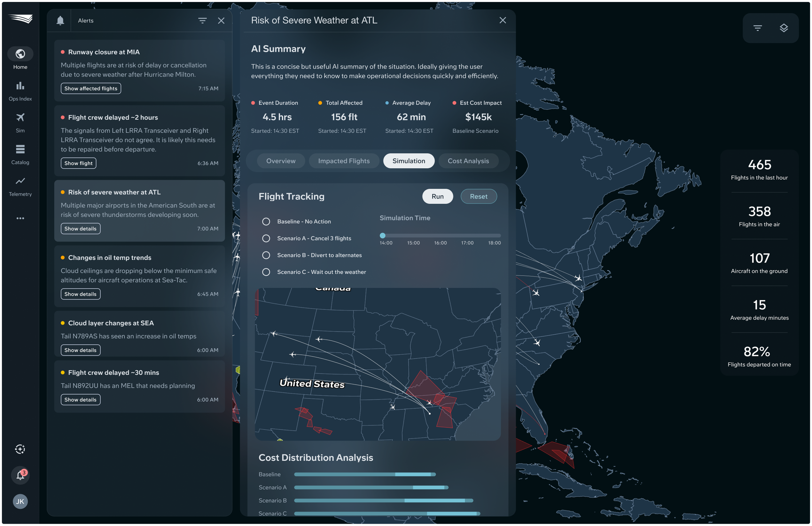The height and width of the screenshot is (526, 812).
Task: Open the Alerts panel filter icon
Action: coord(202,21)
